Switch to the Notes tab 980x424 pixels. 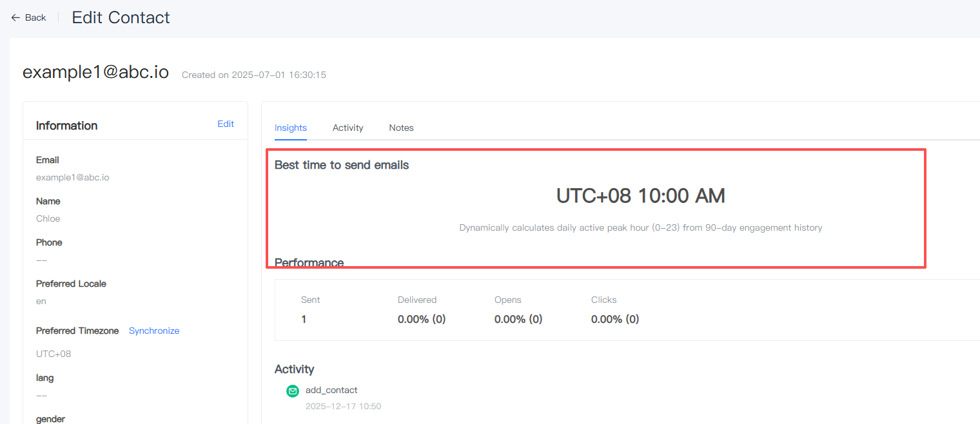coord(401,128)
